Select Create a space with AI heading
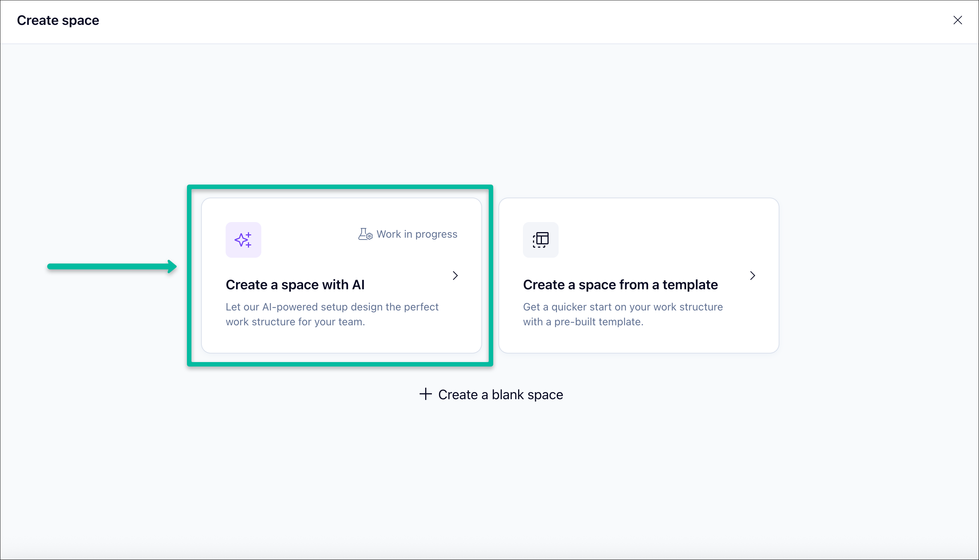The image size is (979, 560). point(295,284)
